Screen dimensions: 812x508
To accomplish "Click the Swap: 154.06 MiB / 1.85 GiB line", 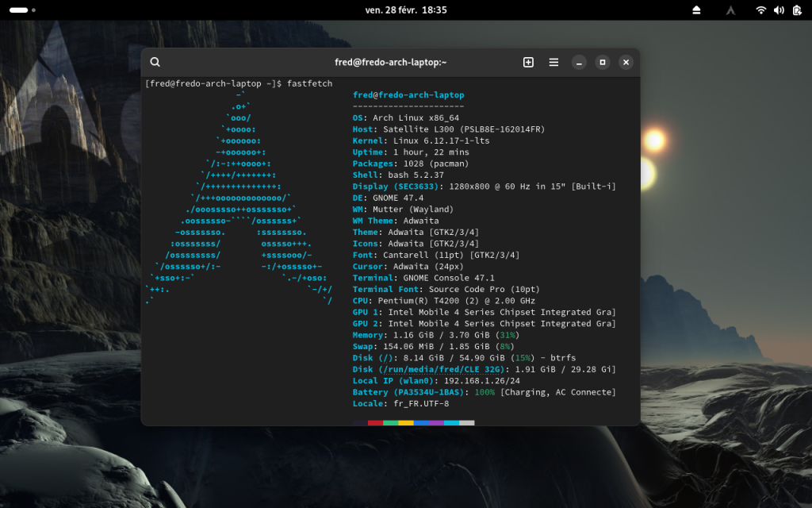I will [x=434, y=346].
